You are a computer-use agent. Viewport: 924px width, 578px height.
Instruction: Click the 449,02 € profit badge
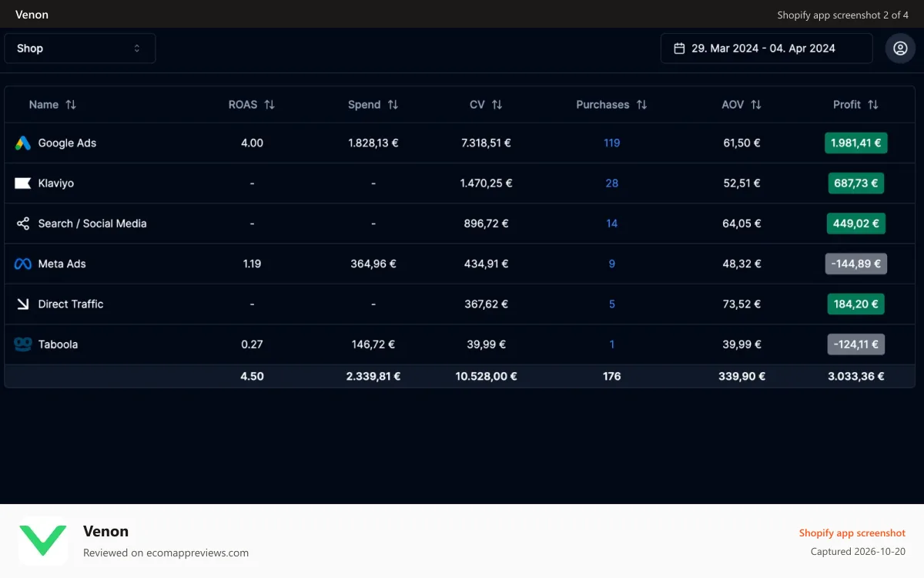855,223
